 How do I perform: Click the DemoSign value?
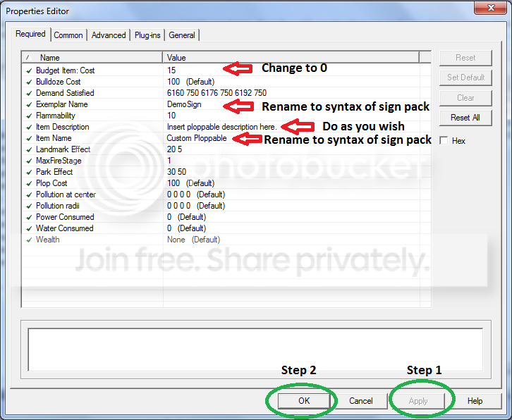click(x=184, y=104)
